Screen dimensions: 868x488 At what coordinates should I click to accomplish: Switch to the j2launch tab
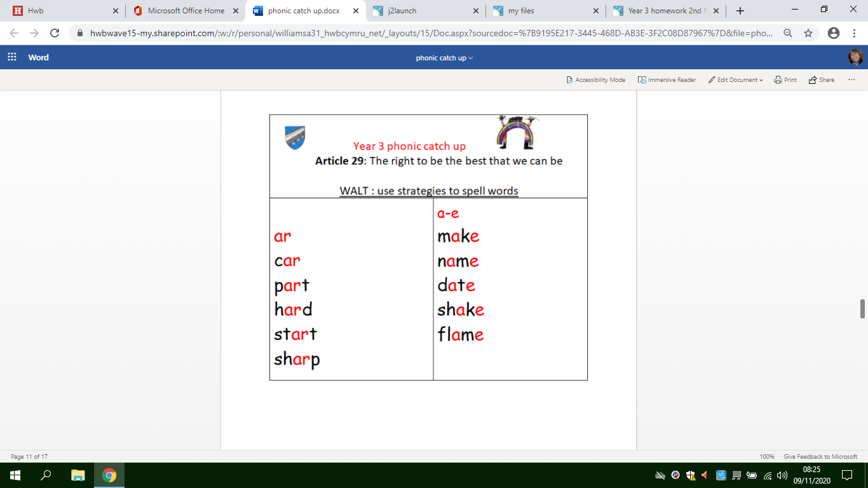pos(426,11)
